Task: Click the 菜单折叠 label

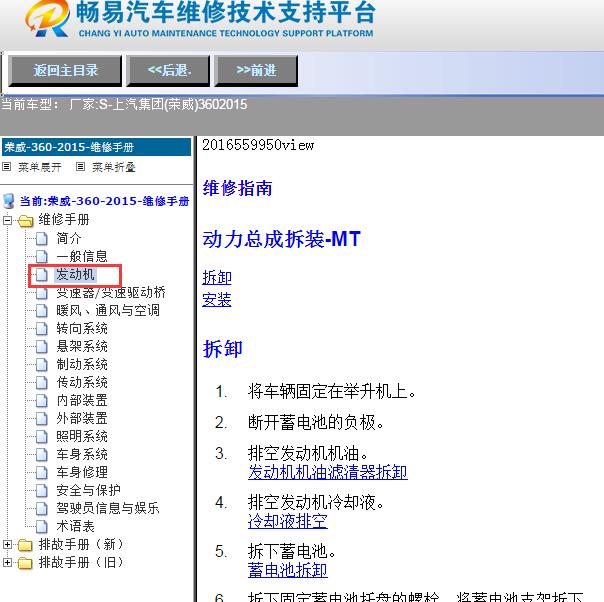Action: (x=114, y=167)
